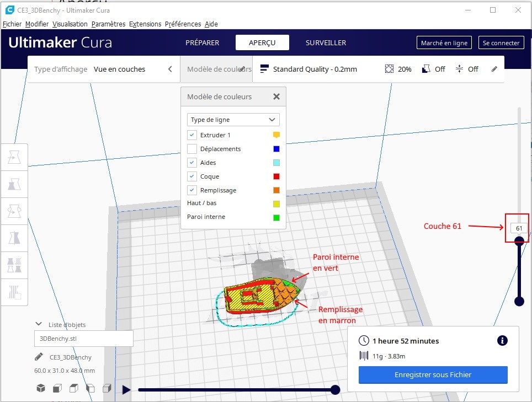532x402 pixels.
Task: Open Per Model Settings tool
Action: click(x=14, y=265)
